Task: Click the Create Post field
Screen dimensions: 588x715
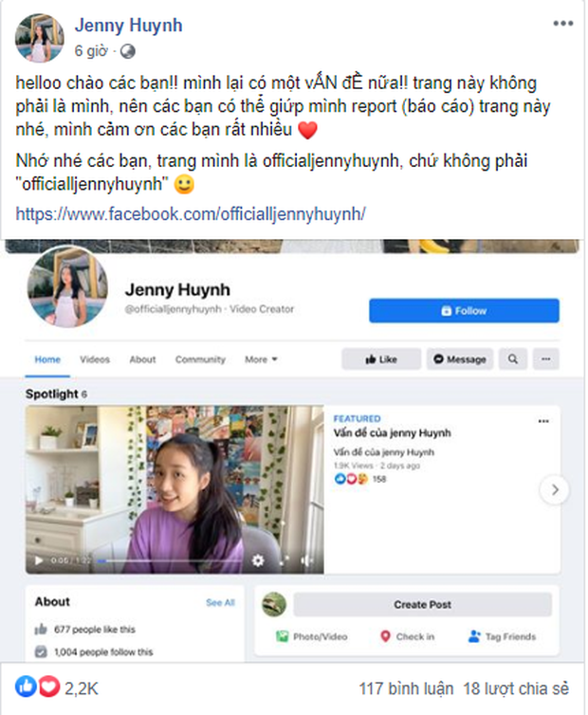Action: pos(422,604)
